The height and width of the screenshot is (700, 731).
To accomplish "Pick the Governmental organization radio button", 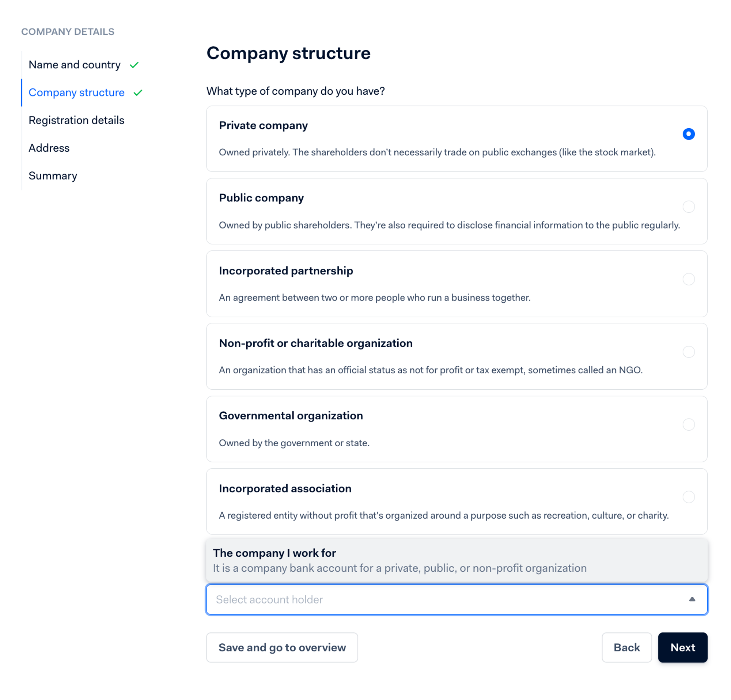I will [x=689, y=424].
